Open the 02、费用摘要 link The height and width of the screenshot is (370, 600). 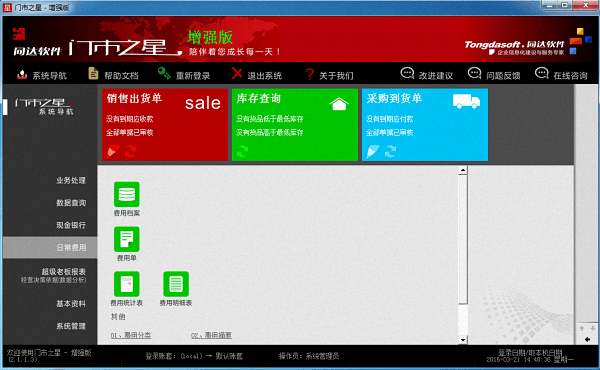(x=211, y=335)
